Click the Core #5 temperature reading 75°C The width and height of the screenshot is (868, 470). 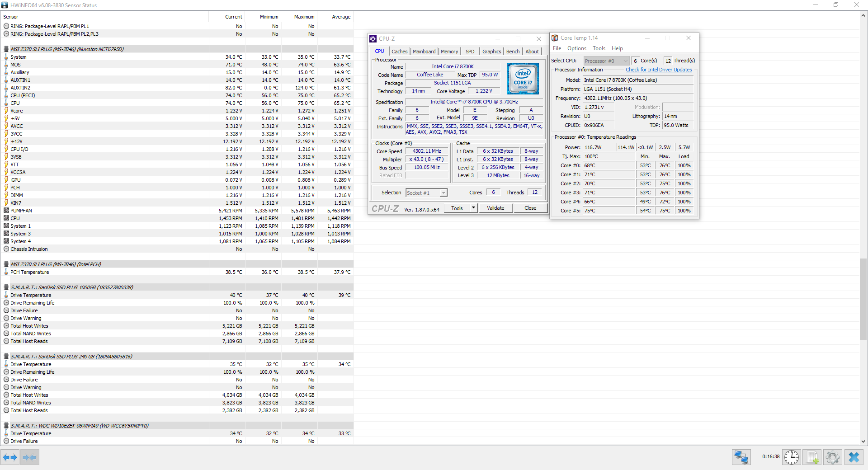tap(609, 211)
